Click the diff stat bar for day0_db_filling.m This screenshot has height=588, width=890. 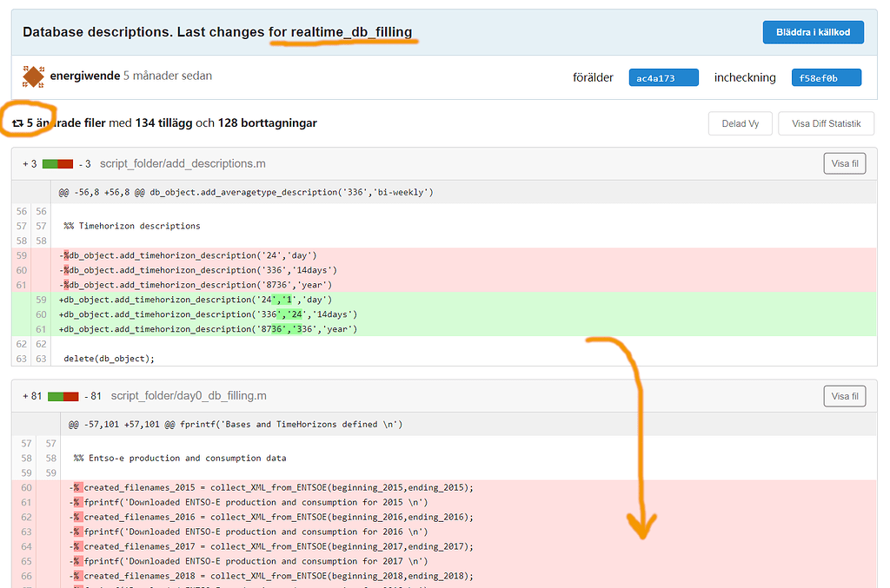pos(64,394)
